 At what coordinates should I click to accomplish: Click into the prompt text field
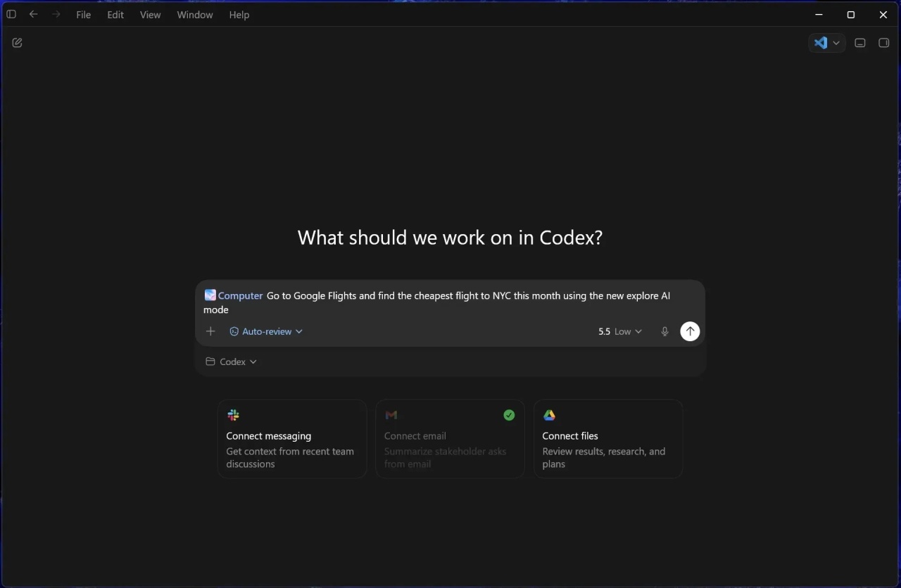(450, 302)
